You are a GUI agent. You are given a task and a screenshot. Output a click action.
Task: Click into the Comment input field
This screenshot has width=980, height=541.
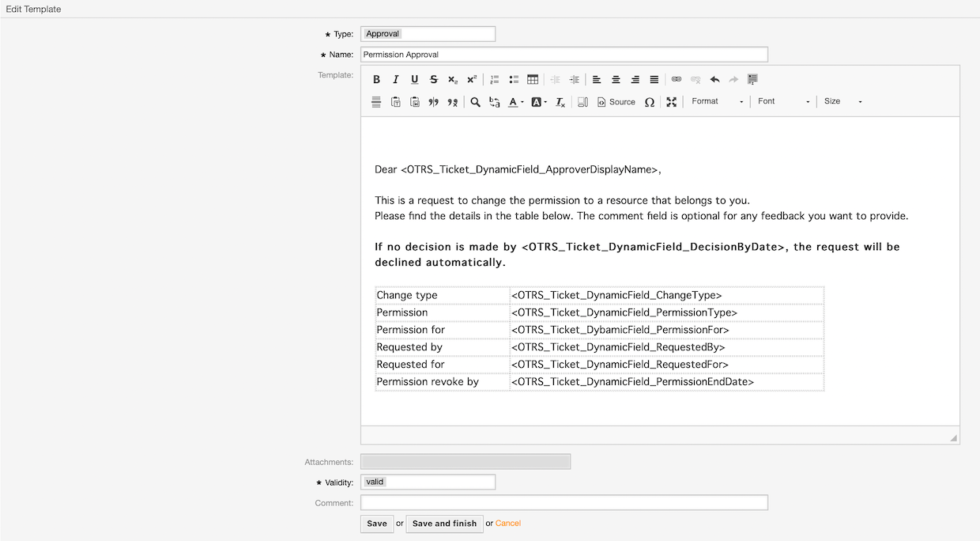coord(563,503)
